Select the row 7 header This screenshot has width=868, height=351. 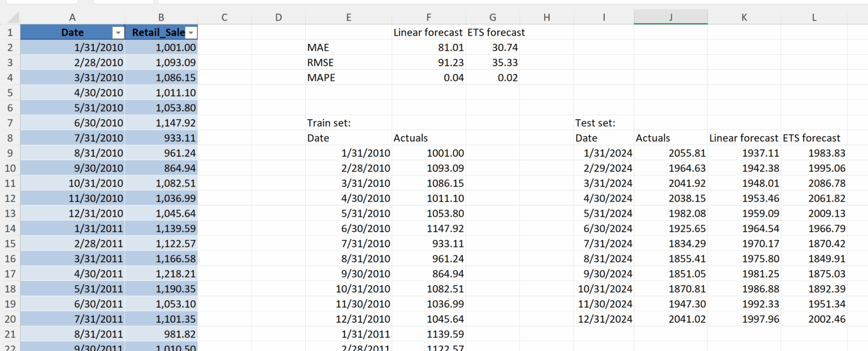(x=10, y=123)
